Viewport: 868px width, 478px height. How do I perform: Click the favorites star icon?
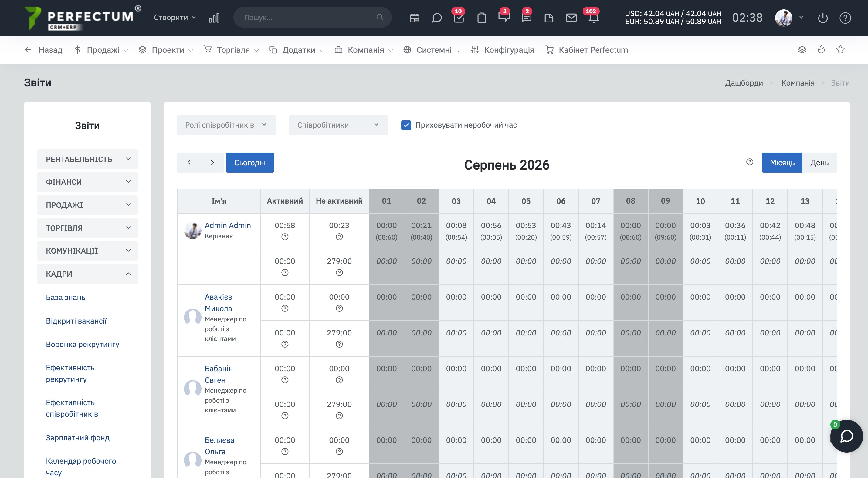coord(841,50)
